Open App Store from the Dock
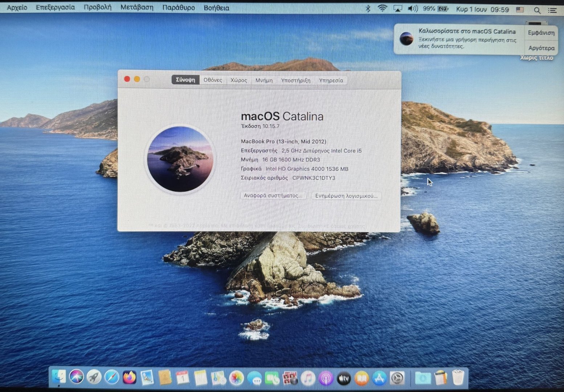The width and height of the screenshot is (564, 392). pyautogui.click(x=379, y=379)
